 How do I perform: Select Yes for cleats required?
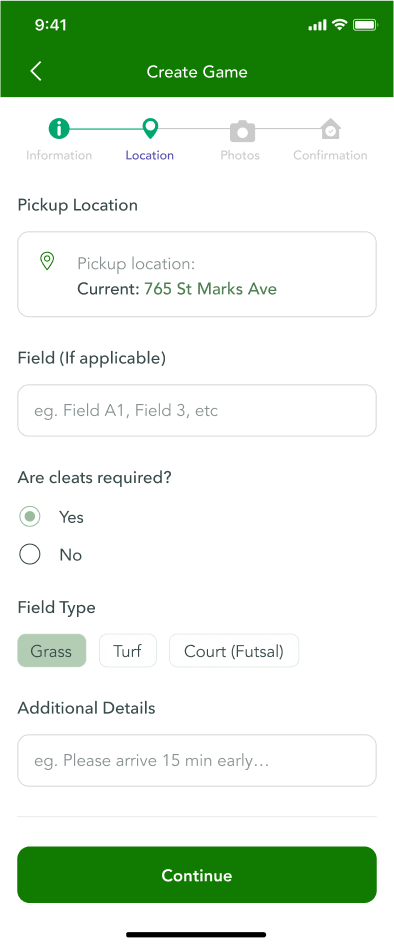point(30,517)
